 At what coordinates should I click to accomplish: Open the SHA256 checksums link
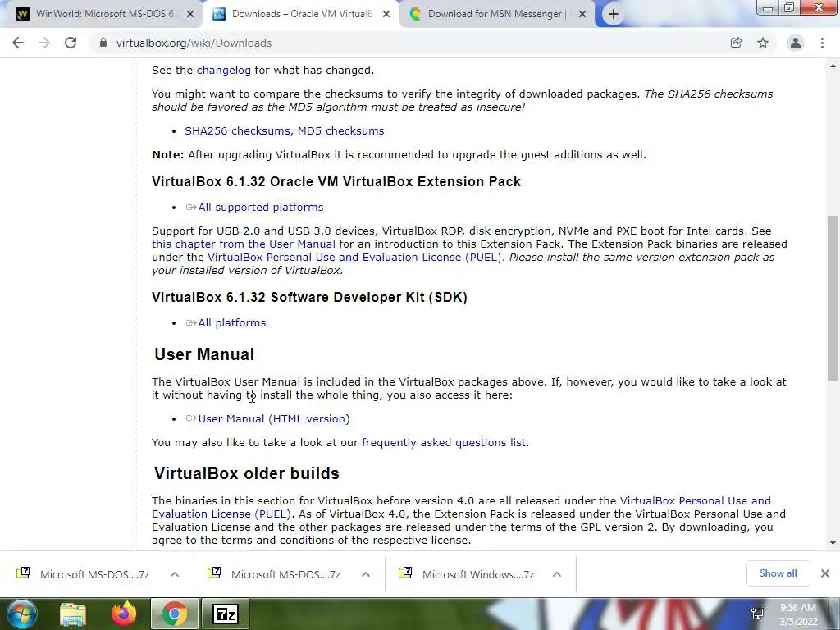pos(237,130)
